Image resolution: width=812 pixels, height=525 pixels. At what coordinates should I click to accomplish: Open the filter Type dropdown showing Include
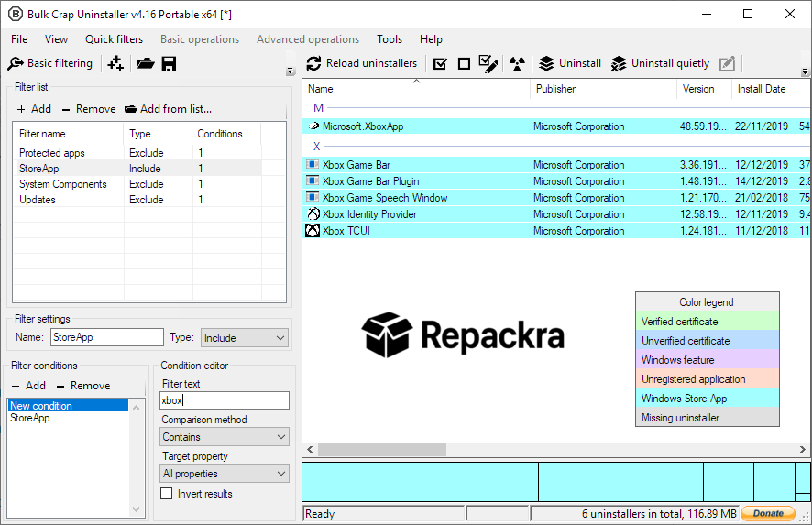[244, 337]
